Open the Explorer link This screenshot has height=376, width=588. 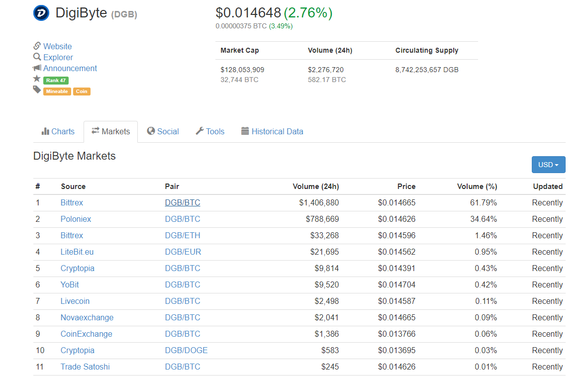click(58, 57)
